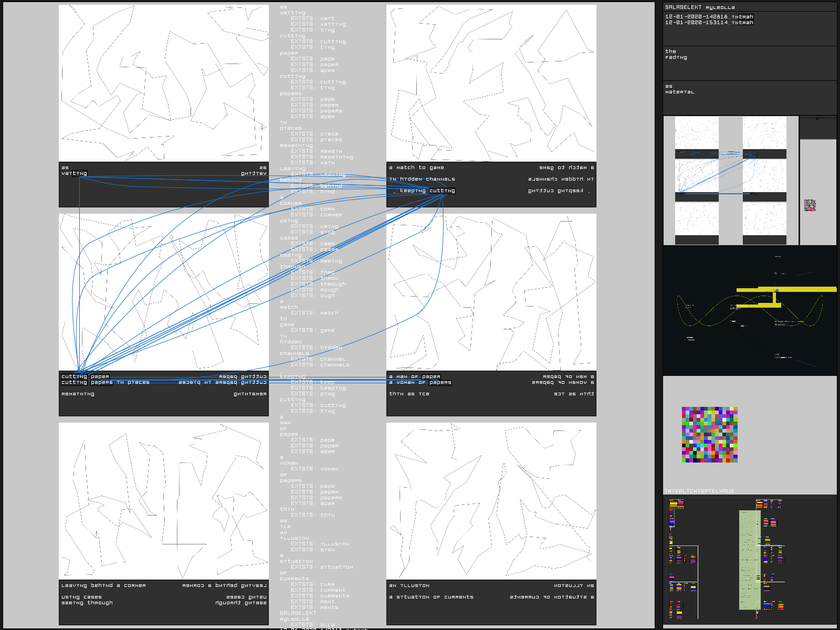This screenshot has height=630, width=840.
Task: Open the INTERLICHTSPIELHAUS panel title
Action: point(699,491)
